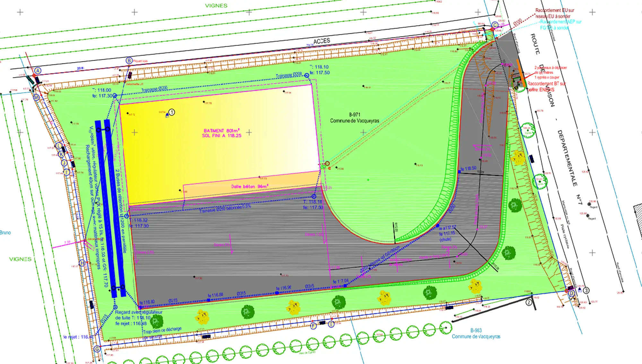Click the circled point marker H
The height and width of the screenshot is (364, 642).
click(82, 263)
